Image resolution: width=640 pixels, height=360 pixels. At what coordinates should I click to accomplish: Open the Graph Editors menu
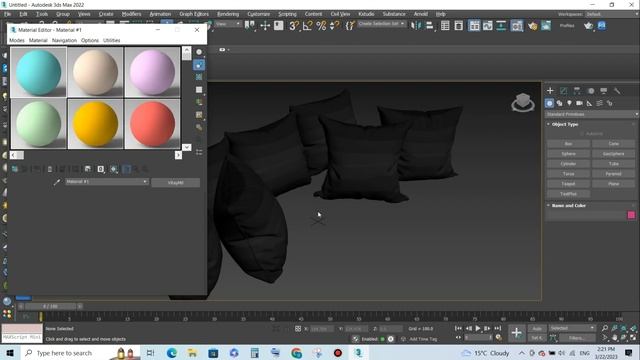point(194,14)
